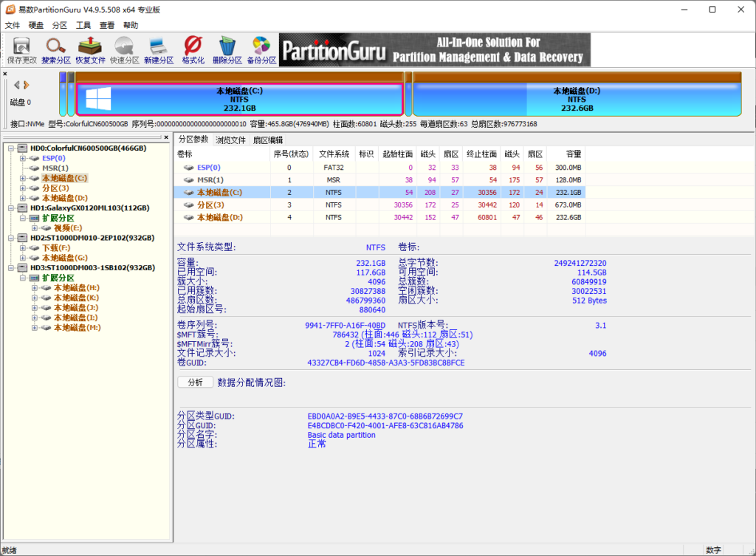Viewport: 756px width, 556px height.
Task: Click the 序号(状态) column header
Action: coord(291,154)
